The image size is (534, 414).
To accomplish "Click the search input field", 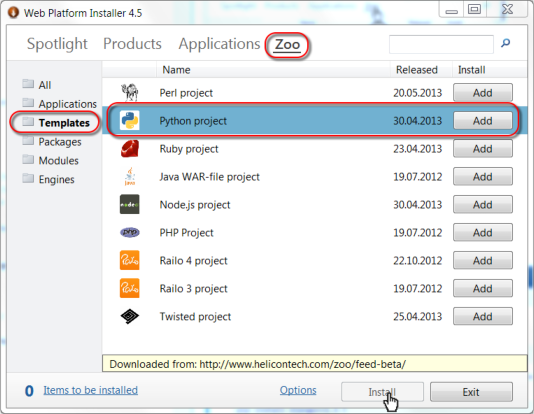I will [x=441, y=44].
